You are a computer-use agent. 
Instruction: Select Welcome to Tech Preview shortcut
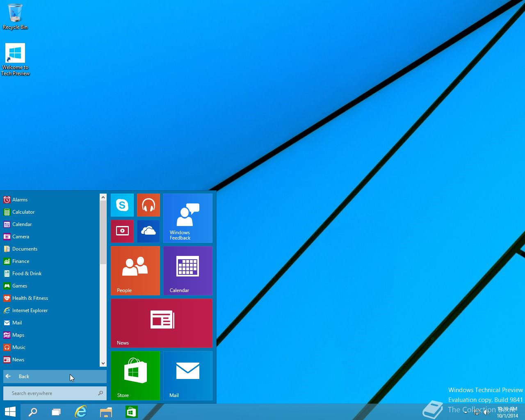click(x=15, y=59)
